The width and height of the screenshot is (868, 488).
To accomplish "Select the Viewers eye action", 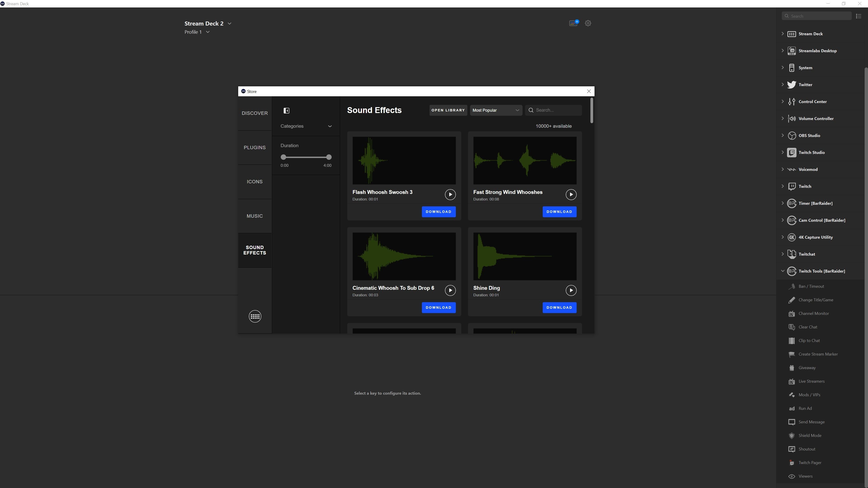I will (x=805, y=476).
